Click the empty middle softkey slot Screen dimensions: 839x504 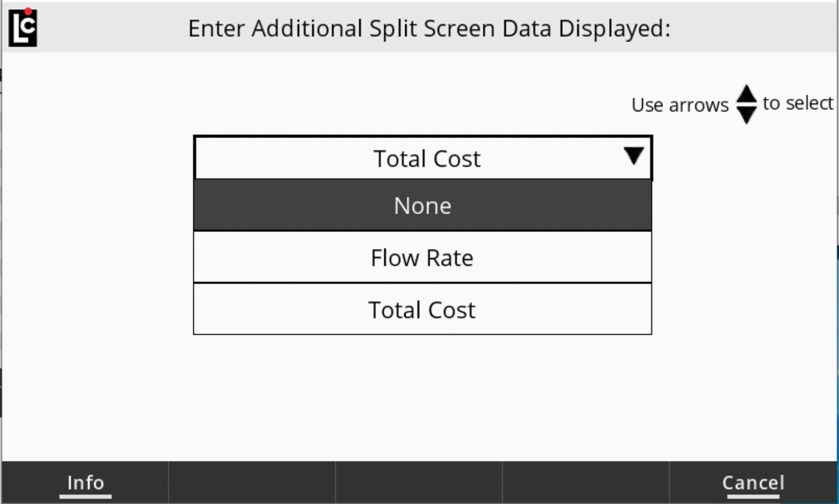419,482
